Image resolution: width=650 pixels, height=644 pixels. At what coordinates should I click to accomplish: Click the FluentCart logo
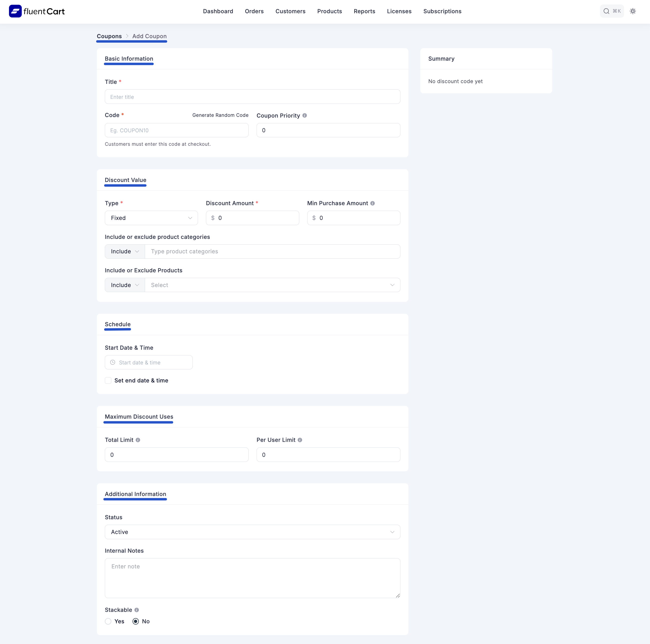pyautogui.click(x=36, y=11)
